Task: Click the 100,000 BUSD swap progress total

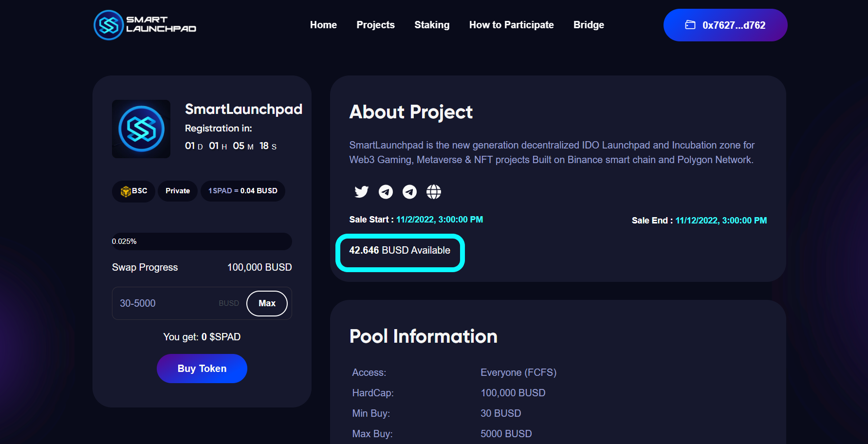Action: point(259,267)
